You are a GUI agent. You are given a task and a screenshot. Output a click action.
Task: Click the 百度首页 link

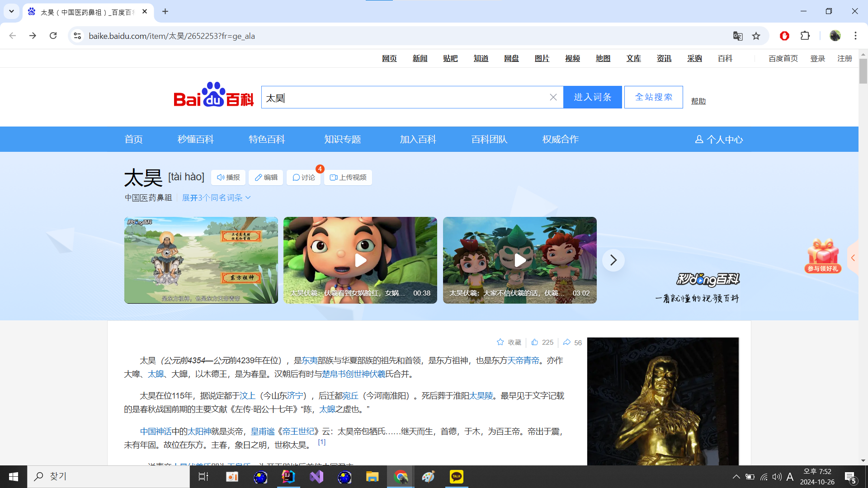pyautogui.click(x=783, y=59)
